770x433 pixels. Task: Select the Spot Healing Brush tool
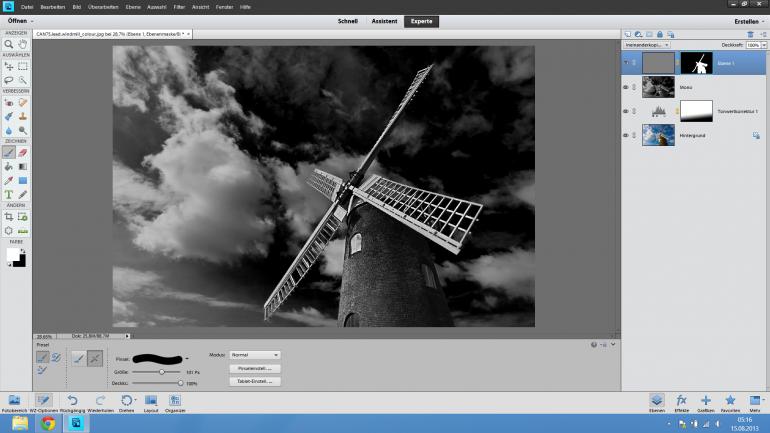coord(23,103)
